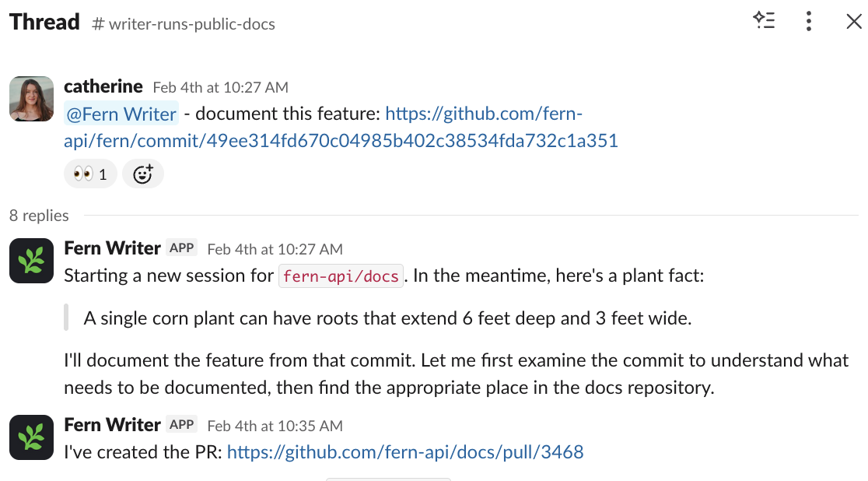Open the pull request link for docs PR 3468

click(x=404, y=451)
